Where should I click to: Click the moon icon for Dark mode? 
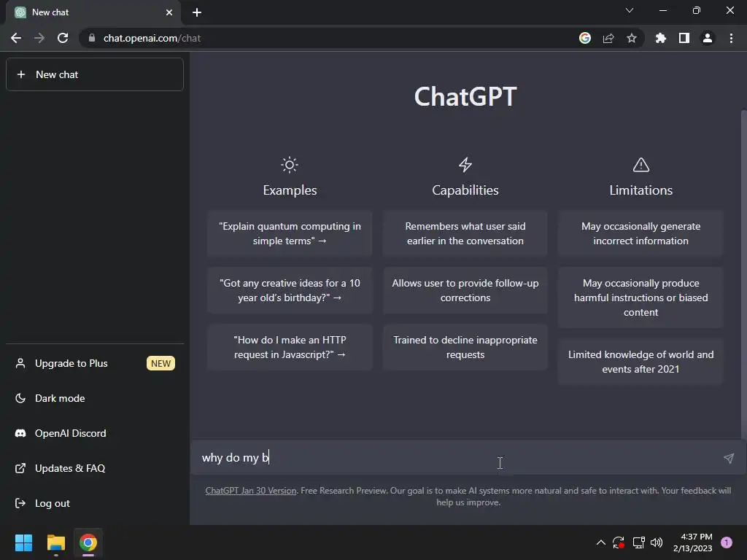pos(20,398)
